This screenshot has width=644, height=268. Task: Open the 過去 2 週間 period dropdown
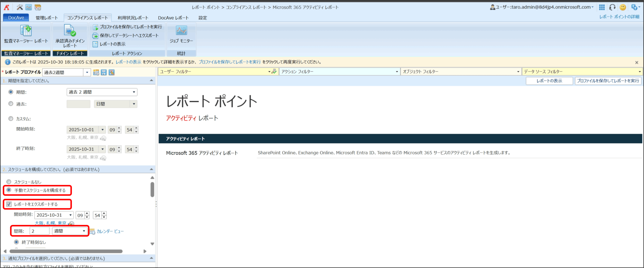[102, 92]
